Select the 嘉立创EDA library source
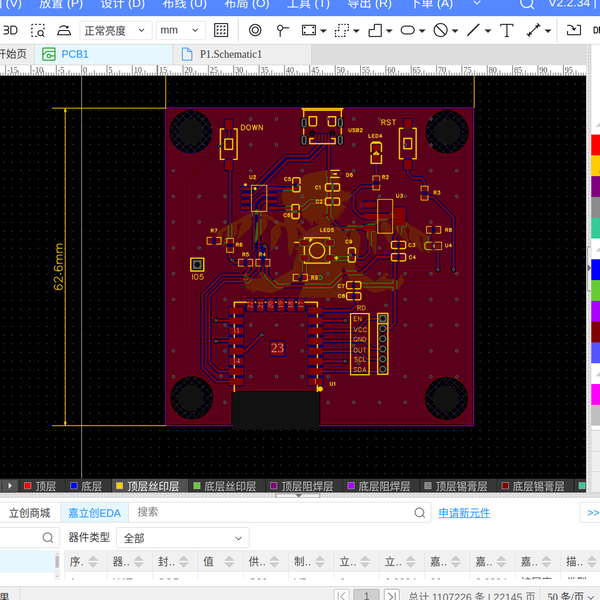Viewport: 600px width, 600px height. coord(95,513)
